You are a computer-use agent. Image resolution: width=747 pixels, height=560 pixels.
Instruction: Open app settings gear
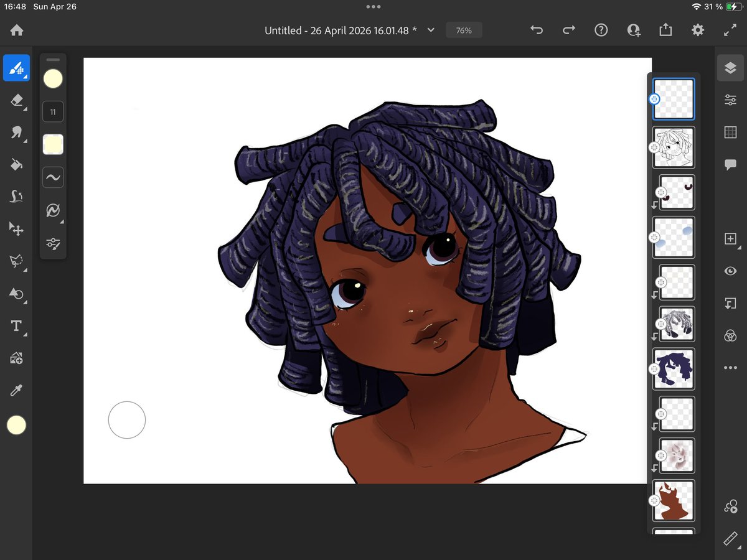pos(698,30)
